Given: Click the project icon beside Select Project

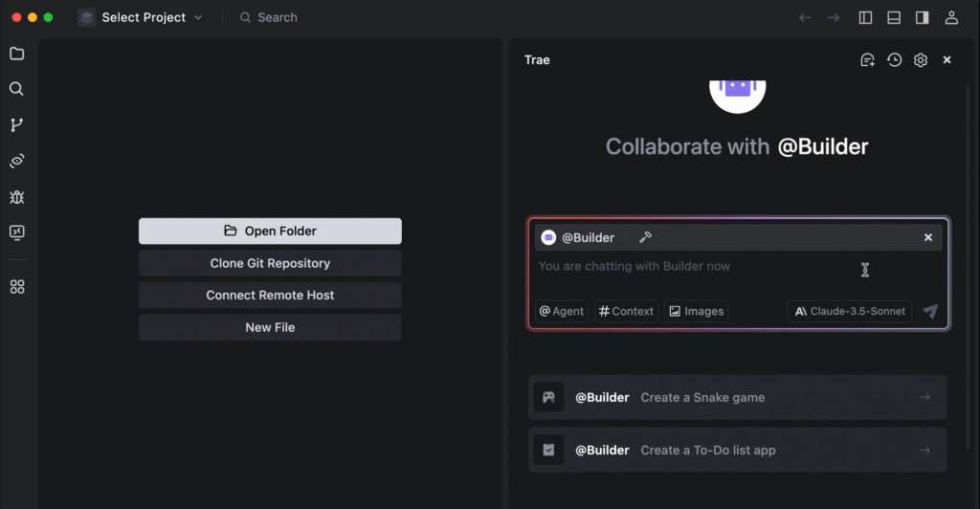Looking at the screenshot, I should (x=87, y=17).
